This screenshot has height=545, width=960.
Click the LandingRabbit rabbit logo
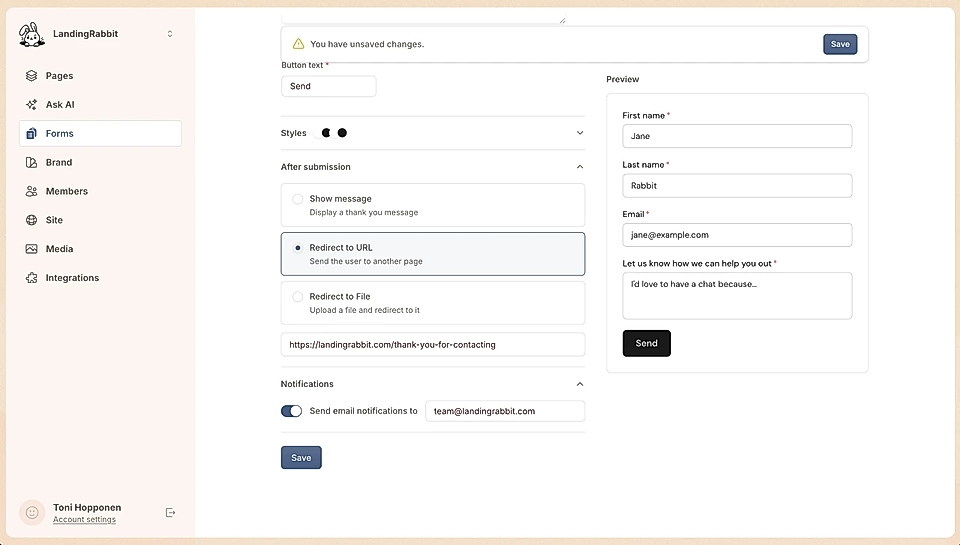[32, 34]
